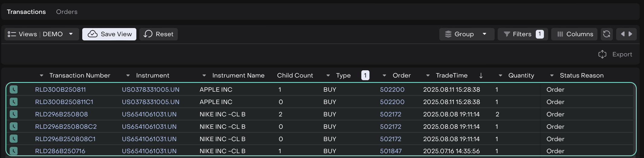
Task: Click the Export icon
Action: click(602, 54)
